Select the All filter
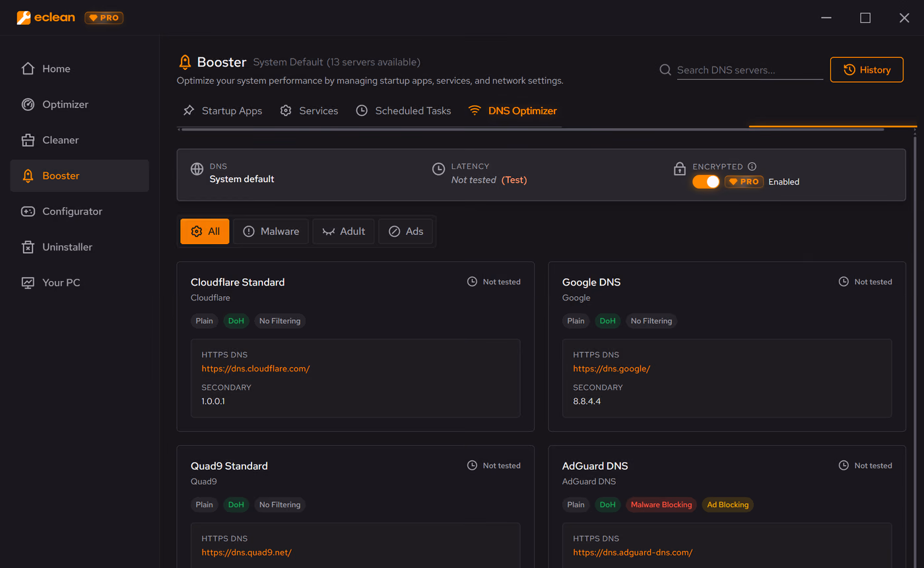Image resolution: width=924 pixels, height=568 pixels. tap(205, 232)
